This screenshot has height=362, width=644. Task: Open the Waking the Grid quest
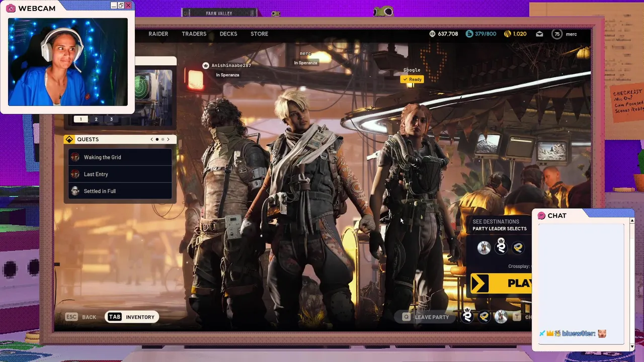[x=120, y=157]
